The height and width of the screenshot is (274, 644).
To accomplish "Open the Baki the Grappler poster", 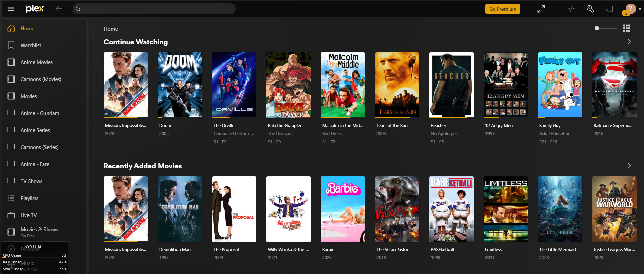I will 289,85.
